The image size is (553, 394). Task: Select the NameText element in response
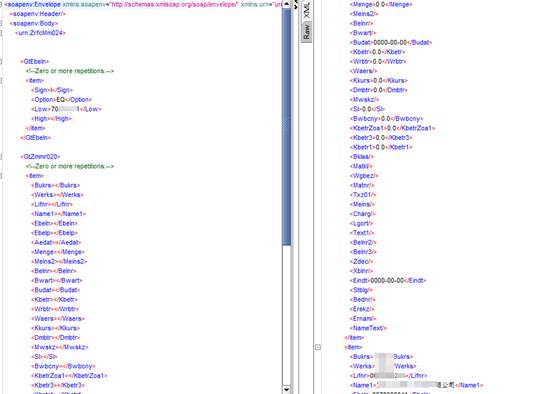coord(368,328)
